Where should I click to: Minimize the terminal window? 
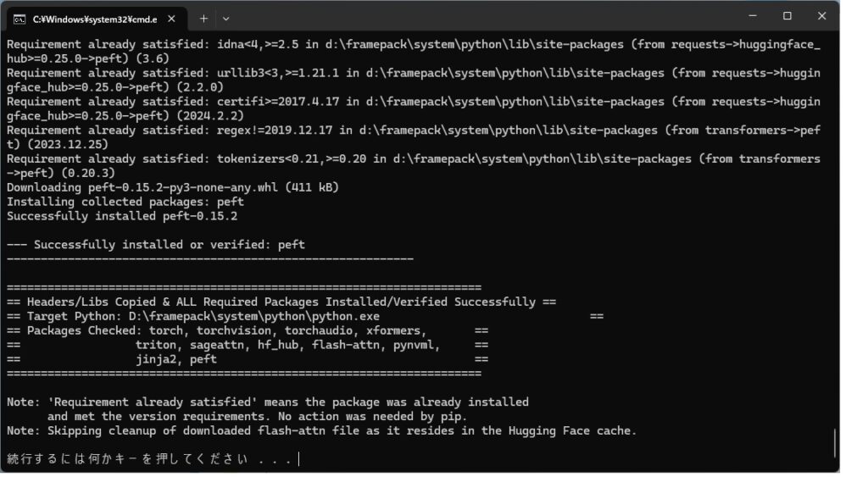click(x=753, y=16)
